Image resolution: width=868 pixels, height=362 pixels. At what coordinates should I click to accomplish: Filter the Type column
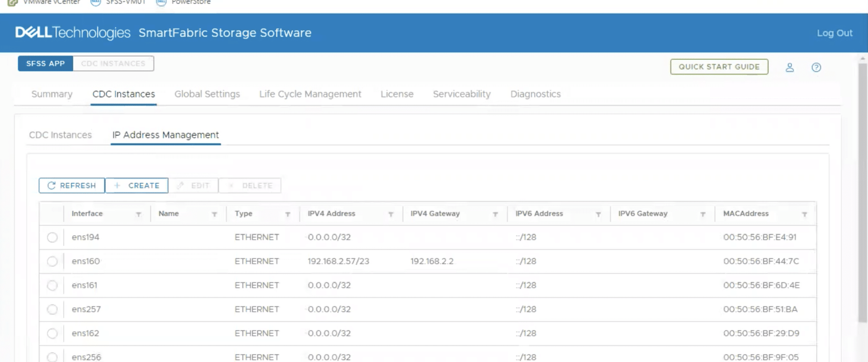tap(288, 214)
